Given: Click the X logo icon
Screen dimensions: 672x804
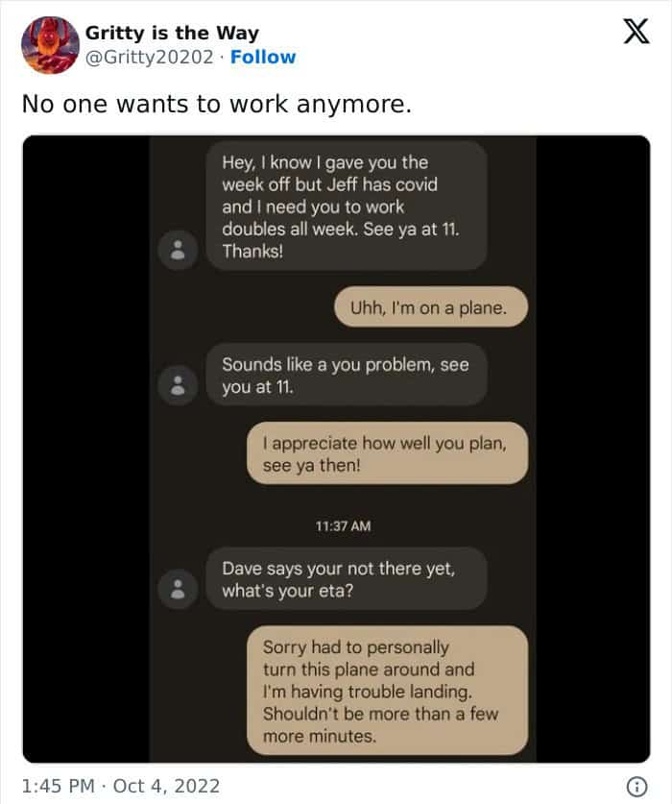Looking at the screenshot, I should pyautogui.click(x=637, y=31).
